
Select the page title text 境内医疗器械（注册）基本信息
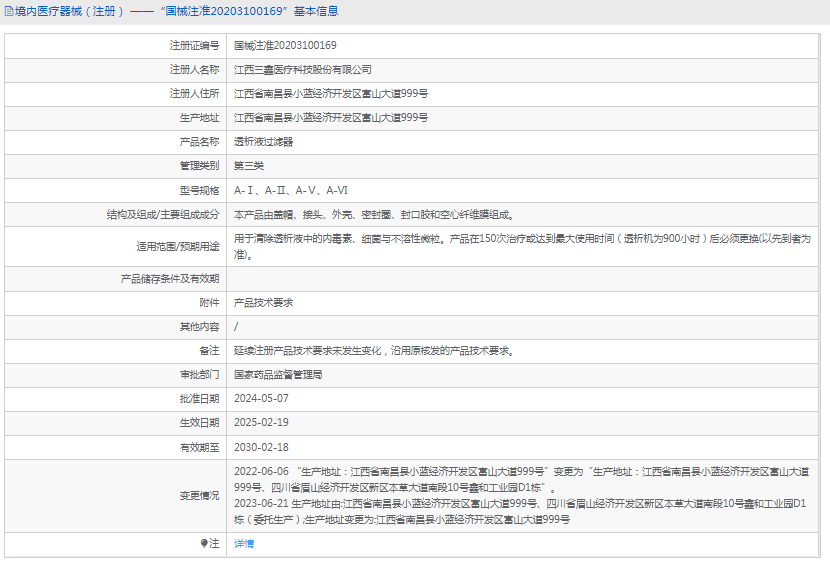tap(176, 11)
